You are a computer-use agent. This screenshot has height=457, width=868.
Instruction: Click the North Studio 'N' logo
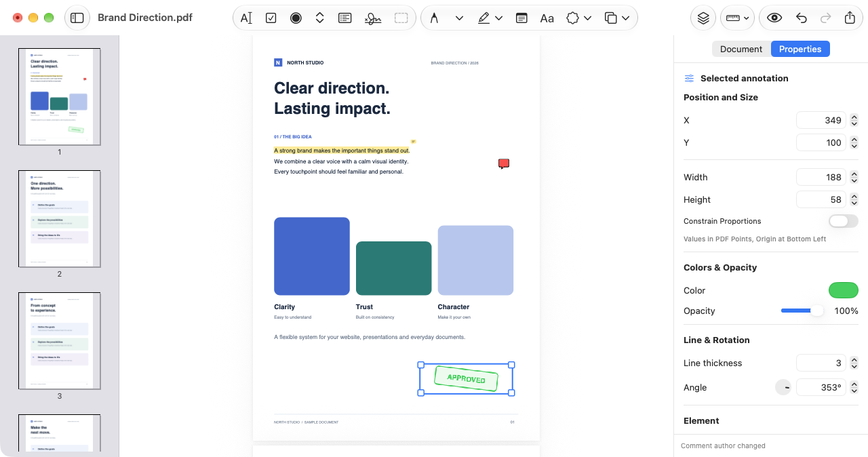tap(278, 62)
